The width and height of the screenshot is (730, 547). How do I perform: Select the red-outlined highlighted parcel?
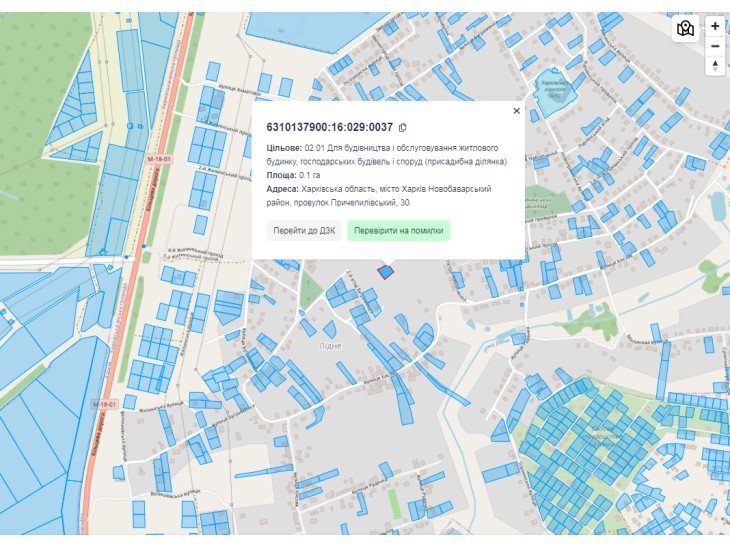pyautogui.click(x=385, y=272)
